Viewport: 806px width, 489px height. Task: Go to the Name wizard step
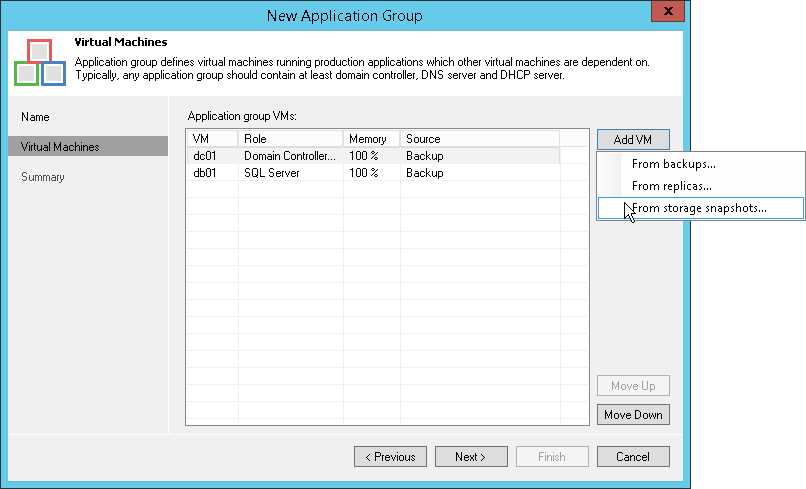(35, 117)
